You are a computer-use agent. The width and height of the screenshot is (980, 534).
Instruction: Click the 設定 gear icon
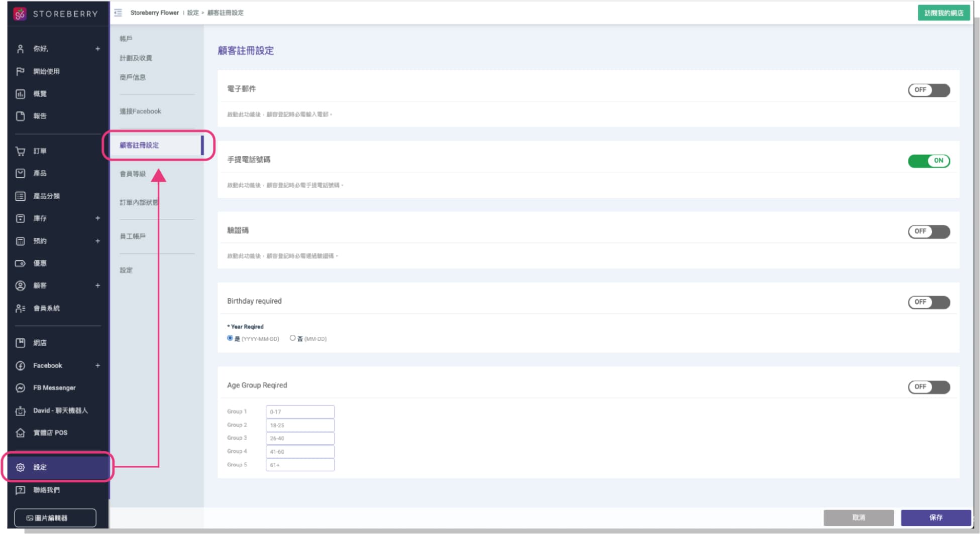pos(20,467)
